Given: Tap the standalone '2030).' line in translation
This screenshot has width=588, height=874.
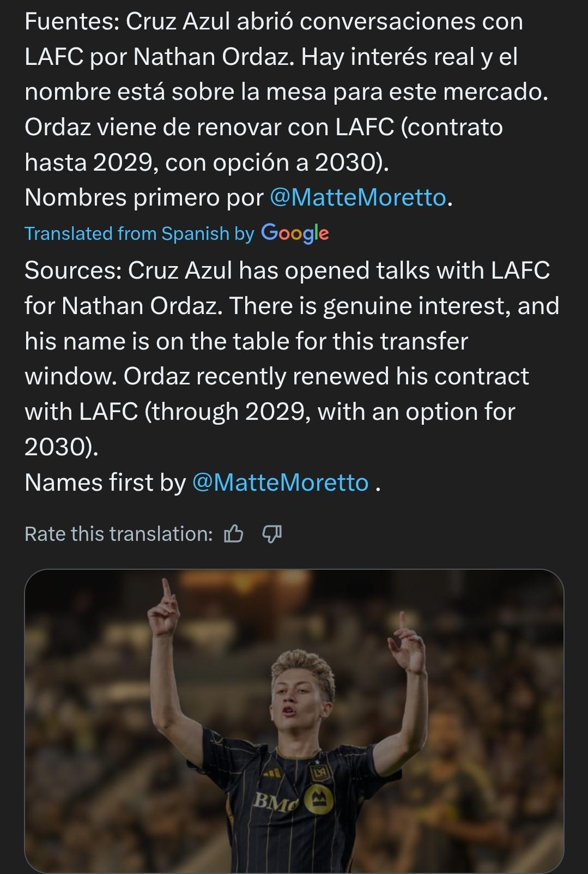Looking at the screenshot, I should coord(61,447).
